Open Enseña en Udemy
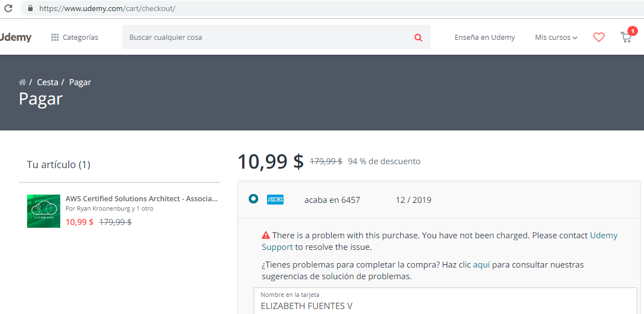The height and width of the screenshot is (314, 644). pyautogui.click(x=484, y=38)
